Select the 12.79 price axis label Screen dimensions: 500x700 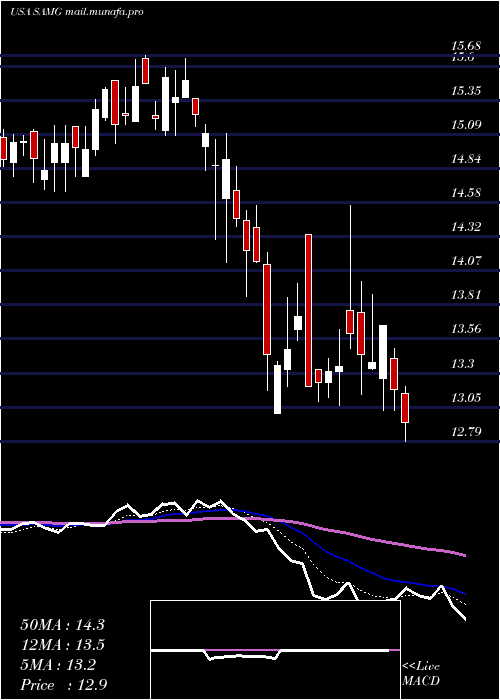[x=466, y=432]
